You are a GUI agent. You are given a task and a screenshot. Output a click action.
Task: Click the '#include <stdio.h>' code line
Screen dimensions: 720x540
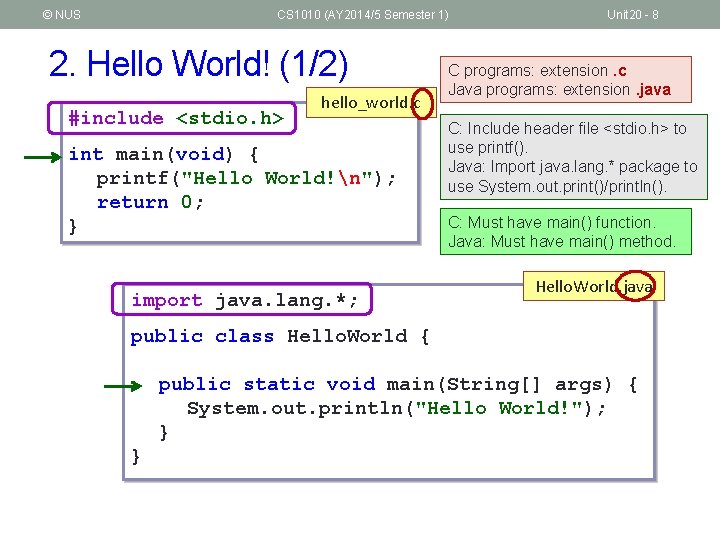(x=176, y=118)
